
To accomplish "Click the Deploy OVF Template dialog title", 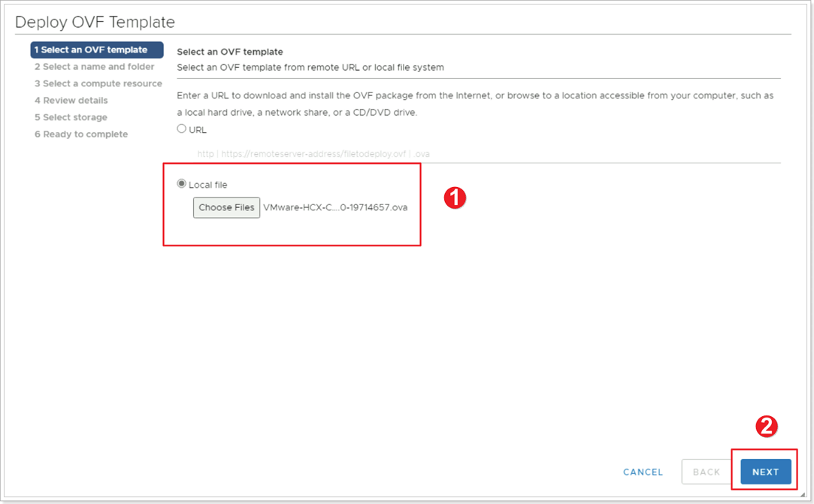I will point(95,22).
